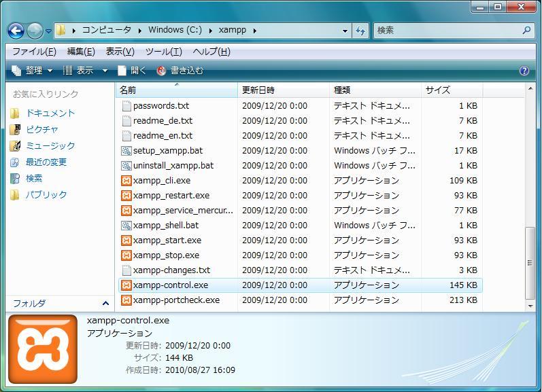Select xampp-portcheck.exe application icon
The image size is (542, 392).
pyautogui.click(x=126, y=300)
